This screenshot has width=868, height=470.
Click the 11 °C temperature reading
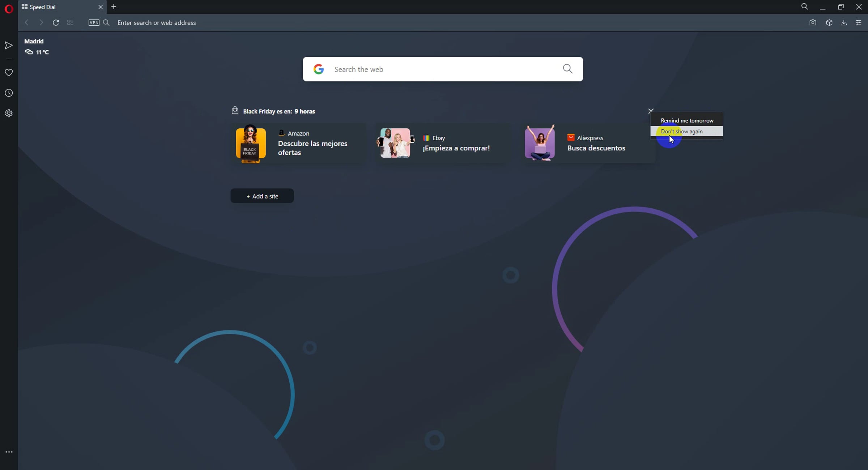pyautogui.click(x=42, y=52)
